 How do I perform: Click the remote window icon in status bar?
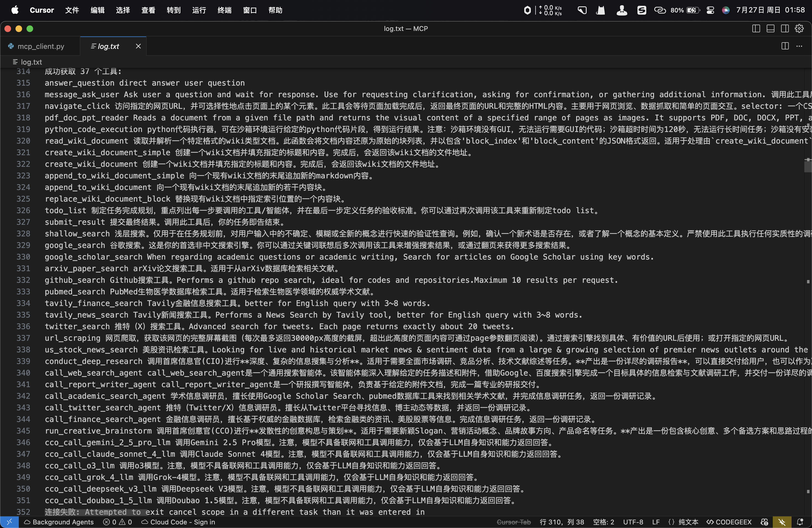coord(9,522)
